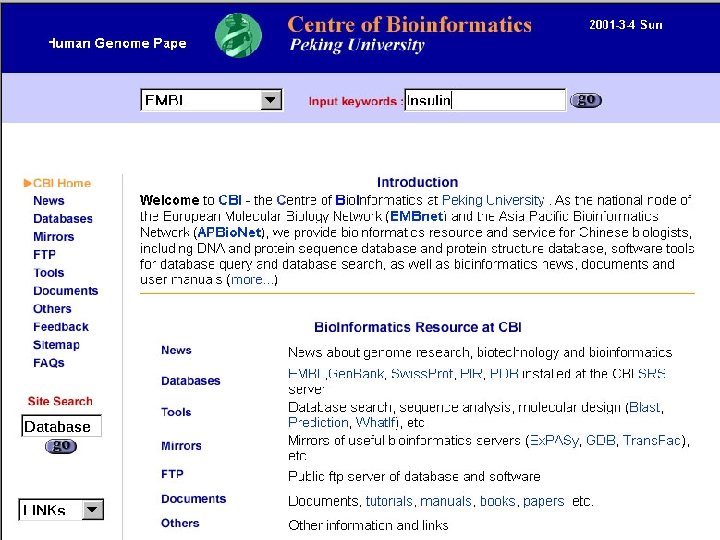Click the PDB database link
Viewport: 720px width, 540px height.
coord(504,374)
